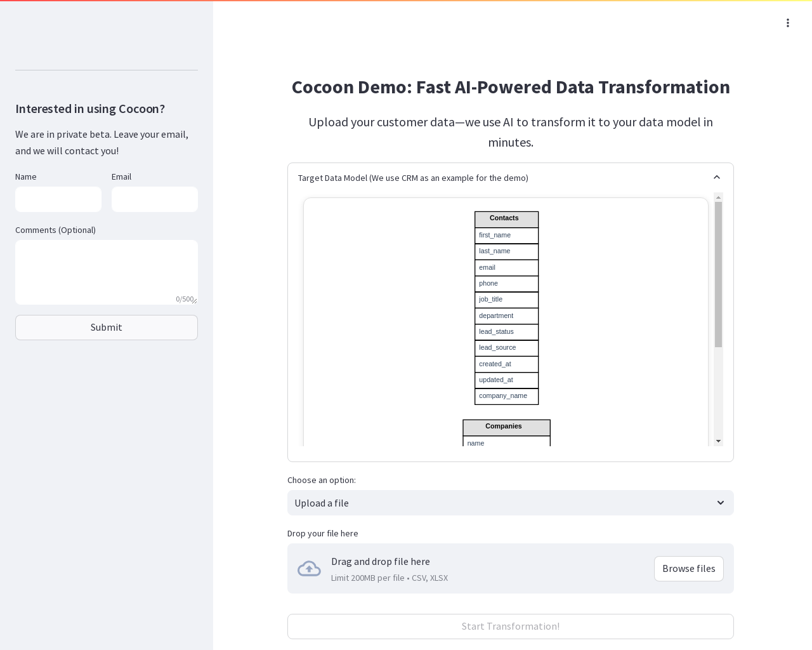Click the scrollbar down arrow in data model
Image resolution: width=812 pixels, height=650 pixels.
click(718, 441)
